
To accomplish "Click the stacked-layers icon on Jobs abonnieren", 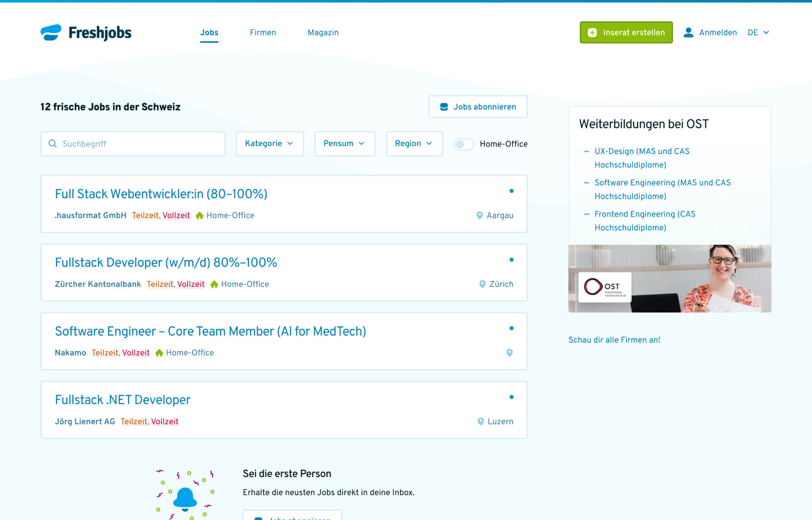I will (x=445, y=106).
